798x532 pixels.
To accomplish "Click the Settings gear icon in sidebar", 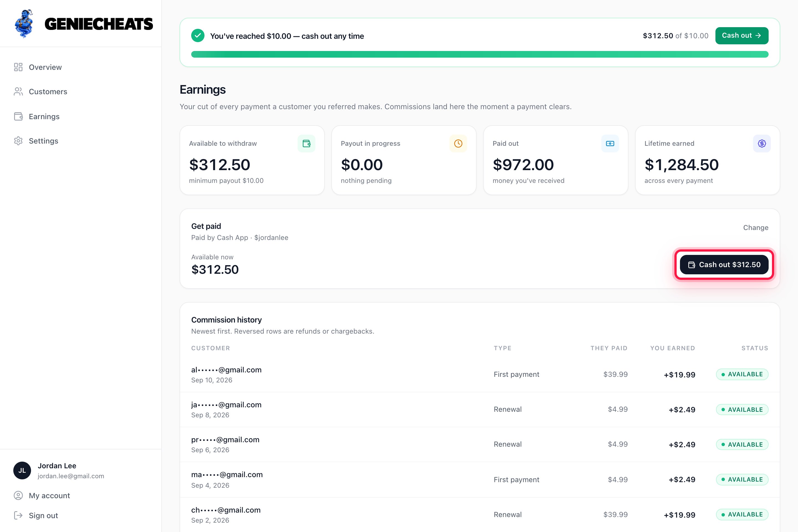I will tap(18, 141).
